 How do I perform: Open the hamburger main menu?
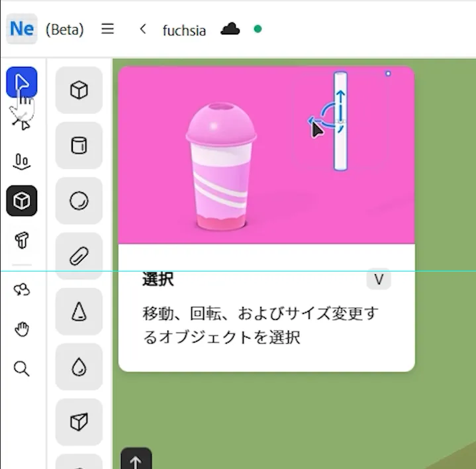[107, 29]
